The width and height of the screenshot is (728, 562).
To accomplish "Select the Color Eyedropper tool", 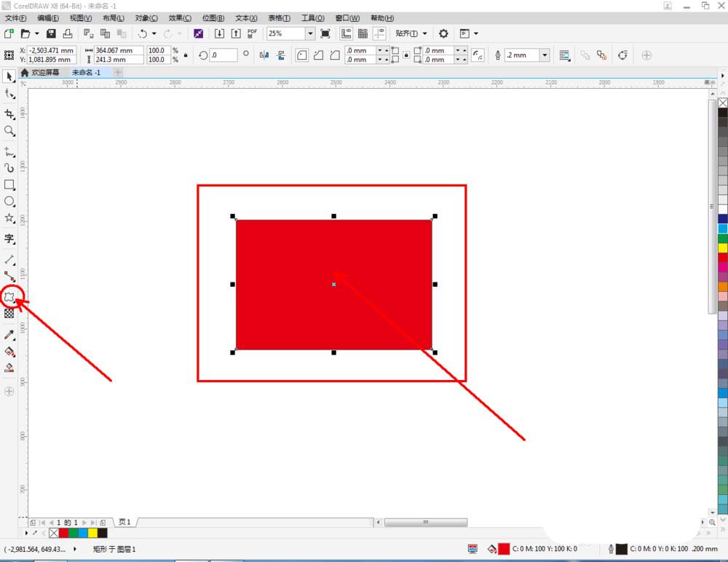I will tap(9, 334).
